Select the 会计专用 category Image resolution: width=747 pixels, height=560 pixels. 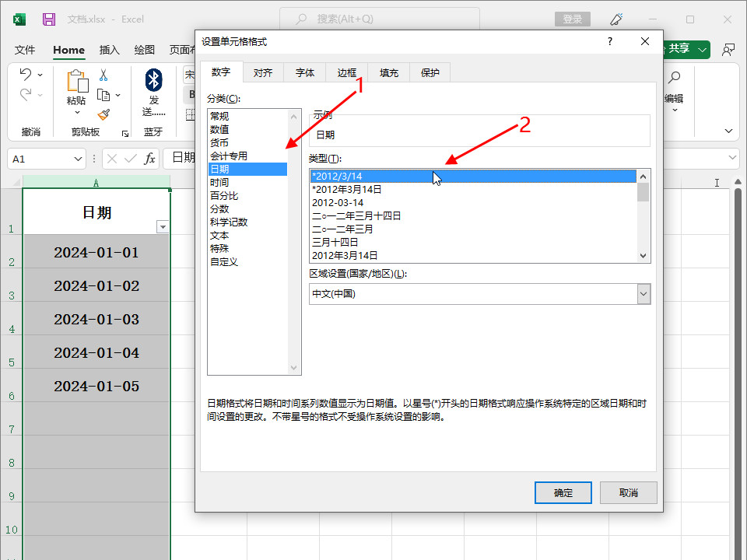(x=247, y=156)
